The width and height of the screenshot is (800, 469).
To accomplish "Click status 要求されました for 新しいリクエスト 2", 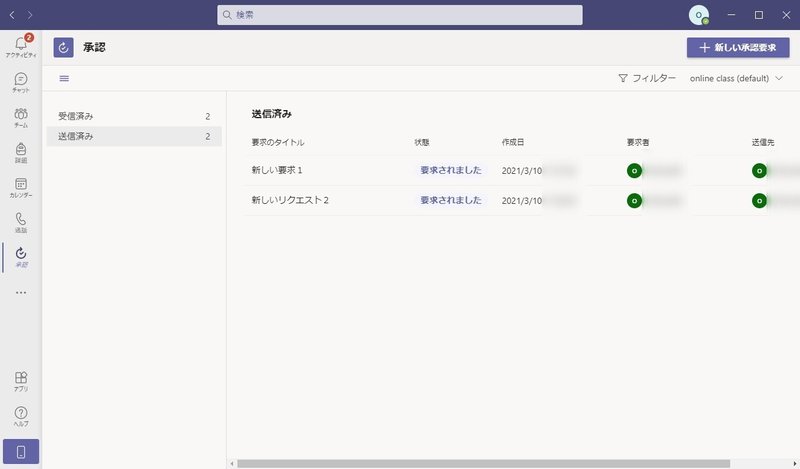I will [x=451, y=200].
